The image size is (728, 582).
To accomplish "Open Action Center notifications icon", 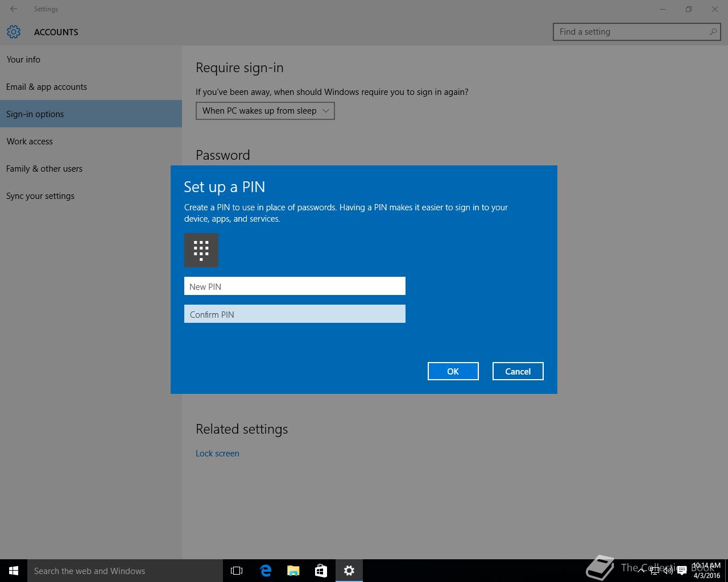I will pos(681,571).
